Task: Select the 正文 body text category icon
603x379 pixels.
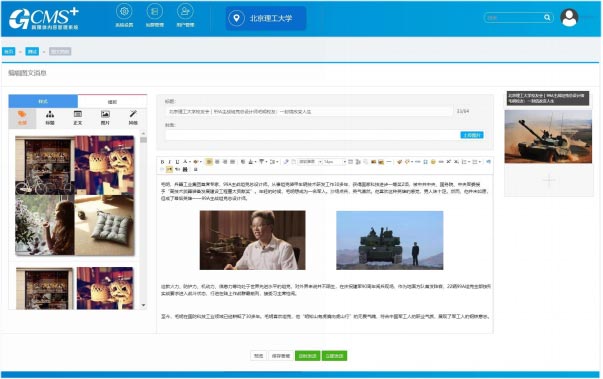Action: click(x=78, y=118)
